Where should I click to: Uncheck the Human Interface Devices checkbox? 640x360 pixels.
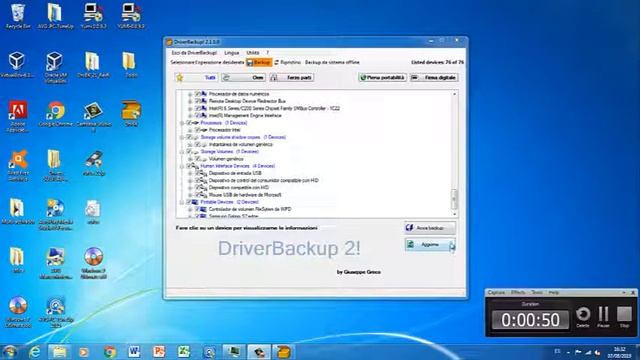point(189,166)
